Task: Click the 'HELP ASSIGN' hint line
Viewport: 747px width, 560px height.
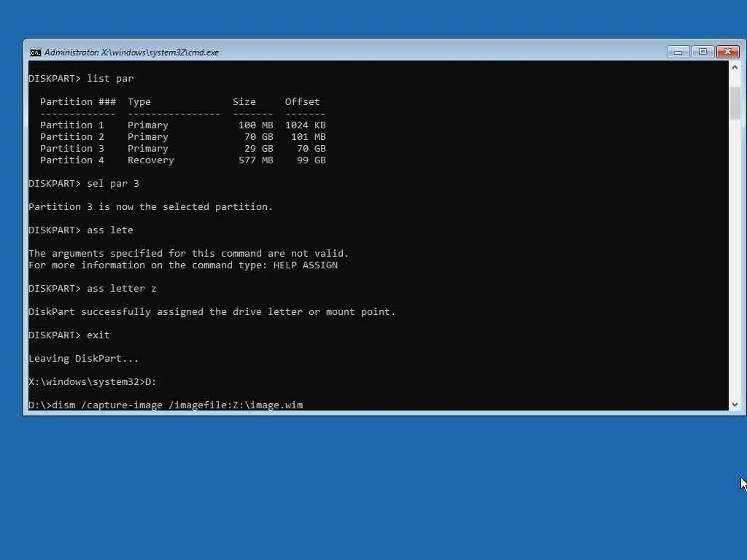Action: click(183, 265)
